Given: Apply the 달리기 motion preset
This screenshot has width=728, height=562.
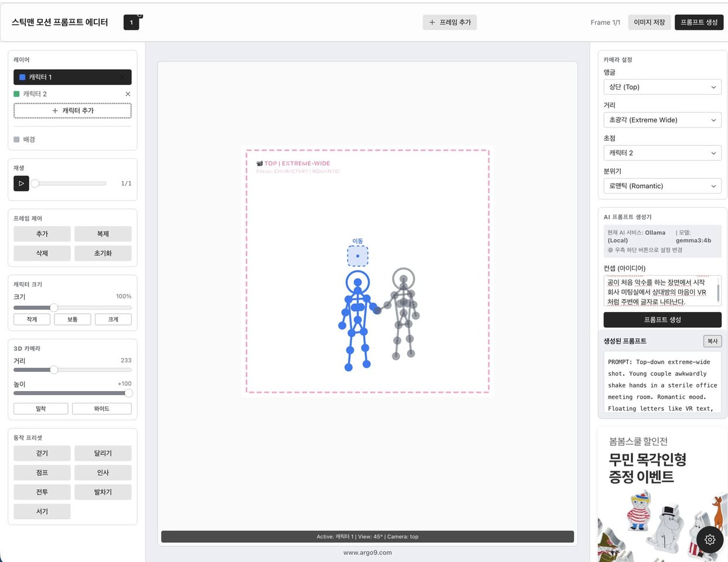Looking at the screenshot, I should coord(102,453).
